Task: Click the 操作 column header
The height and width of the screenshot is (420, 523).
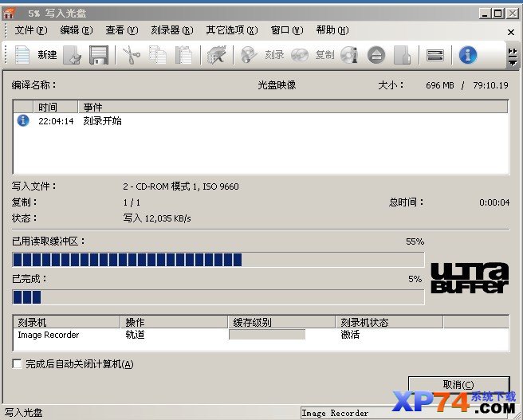Action: click(x=174, y=322)
